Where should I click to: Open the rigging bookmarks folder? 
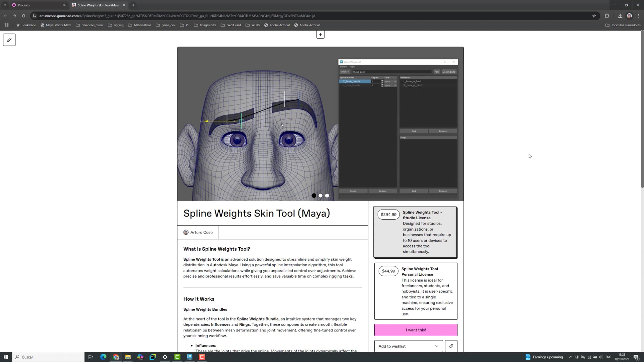click(116, 25)
